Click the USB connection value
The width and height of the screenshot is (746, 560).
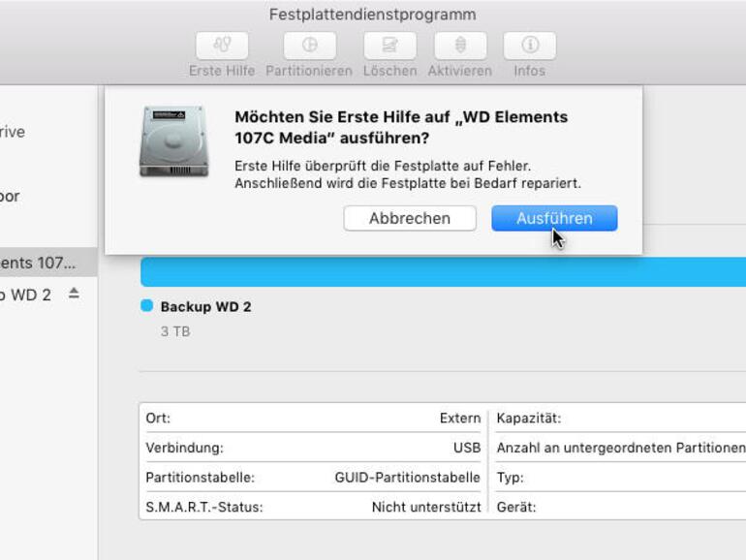pyautogui.click(x=467, y=448)
